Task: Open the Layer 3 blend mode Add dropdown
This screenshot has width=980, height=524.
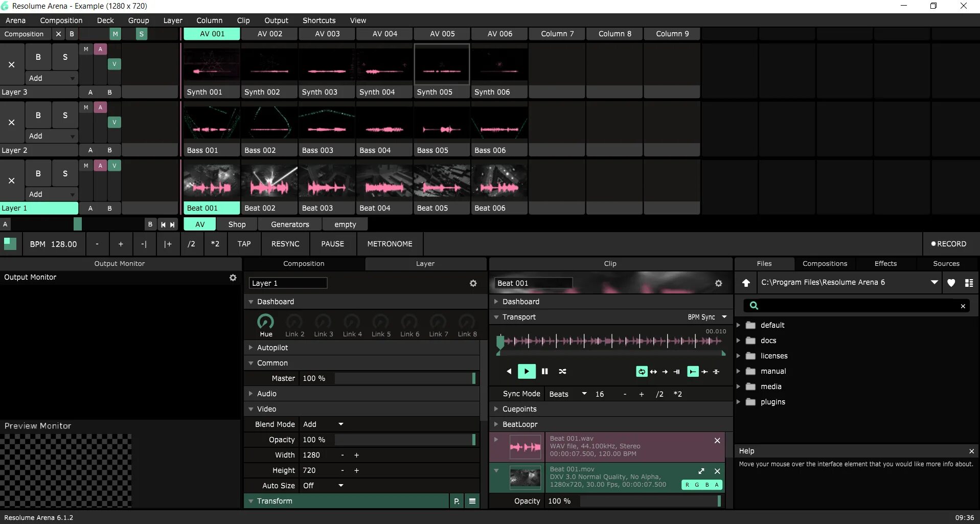Action: click(x=52, y=78)
